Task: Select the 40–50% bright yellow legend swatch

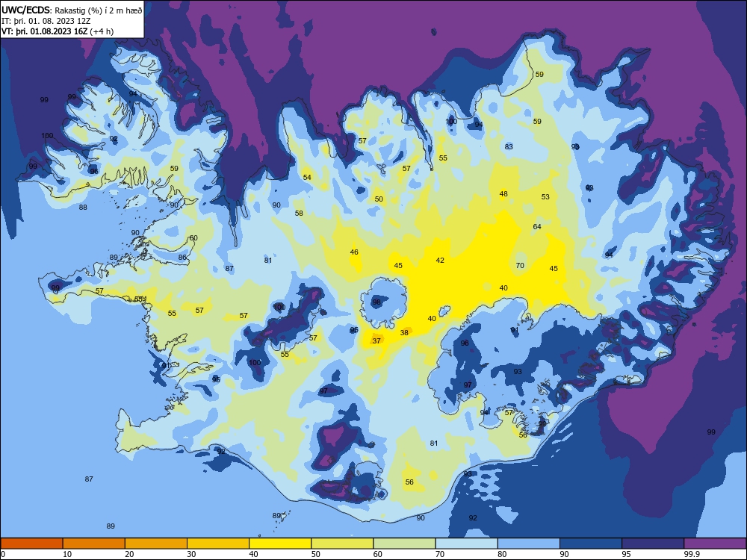Action: tap(280, 544)
